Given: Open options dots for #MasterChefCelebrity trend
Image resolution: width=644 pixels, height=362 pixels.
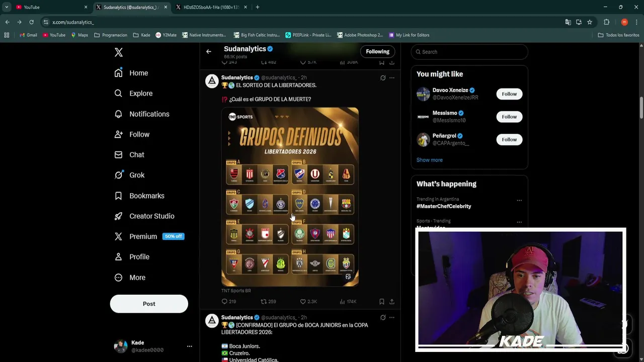Looking at the screenshot, I should pyautogui.click(x=519, y=200).
